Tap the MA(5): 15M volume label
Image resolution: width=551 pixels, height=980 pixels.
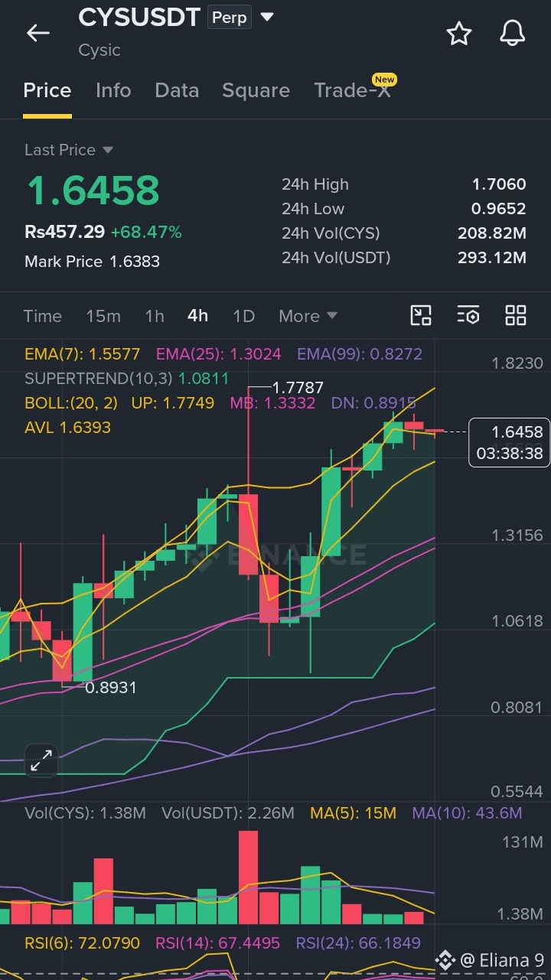[353, 813]
